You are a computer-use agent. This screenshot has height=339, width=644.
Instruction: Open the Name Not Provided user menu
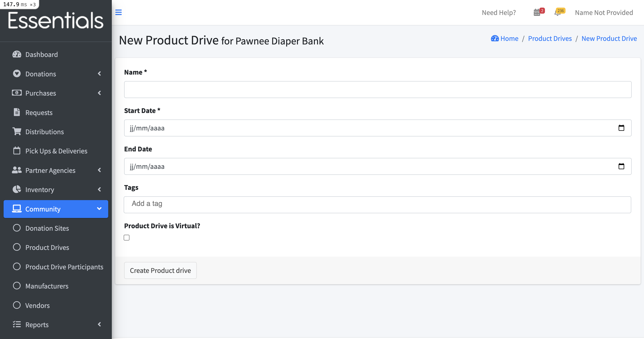(x=604, y=13)
